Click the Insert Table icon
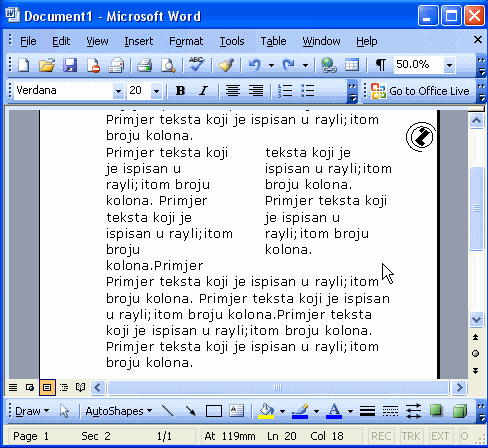This screenshot has height=448, width=488. [352, 65]
